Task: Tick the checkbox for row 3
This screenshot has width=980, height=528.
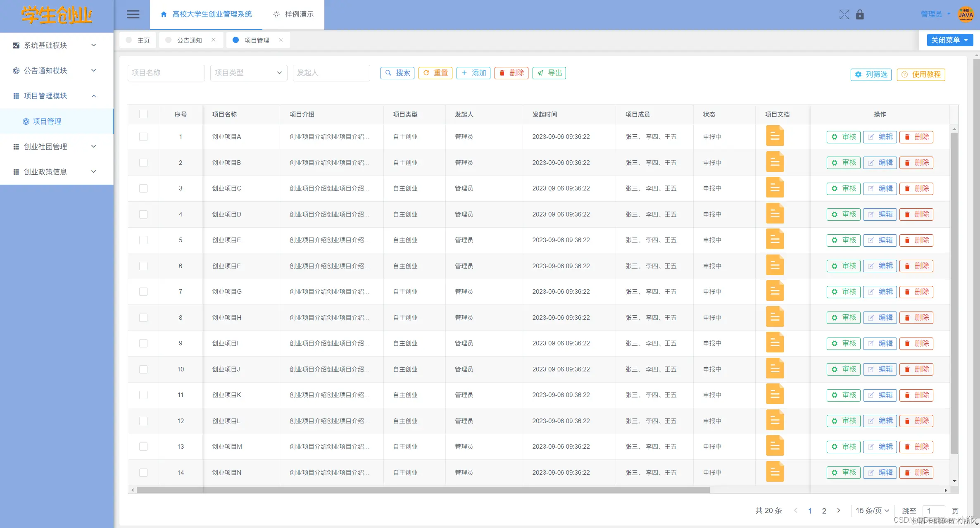Action: pyautogui.click(x=143, y=188)
